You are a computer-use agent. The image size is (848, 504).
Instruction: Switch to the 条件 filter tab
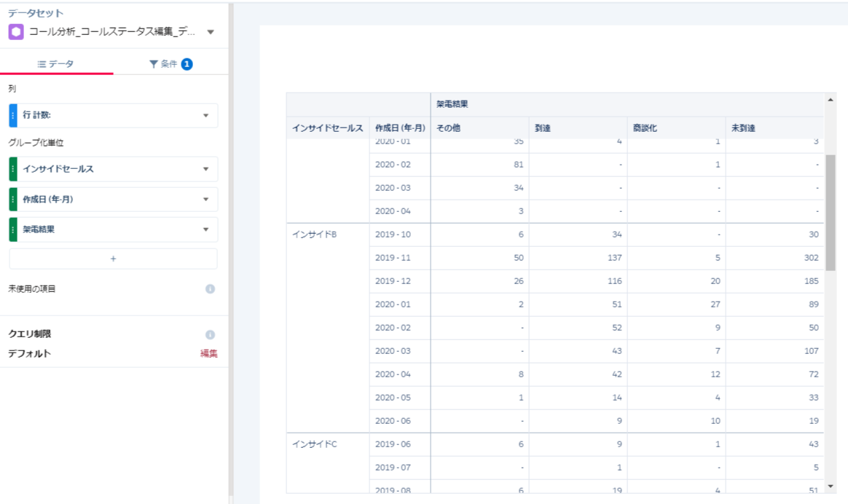pyautogui.click(x=163, y=64)
